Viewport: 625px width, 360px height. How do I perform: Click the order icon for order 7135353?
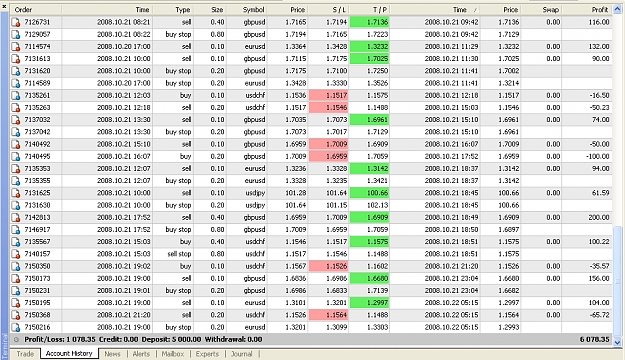(x=16, y=169)
